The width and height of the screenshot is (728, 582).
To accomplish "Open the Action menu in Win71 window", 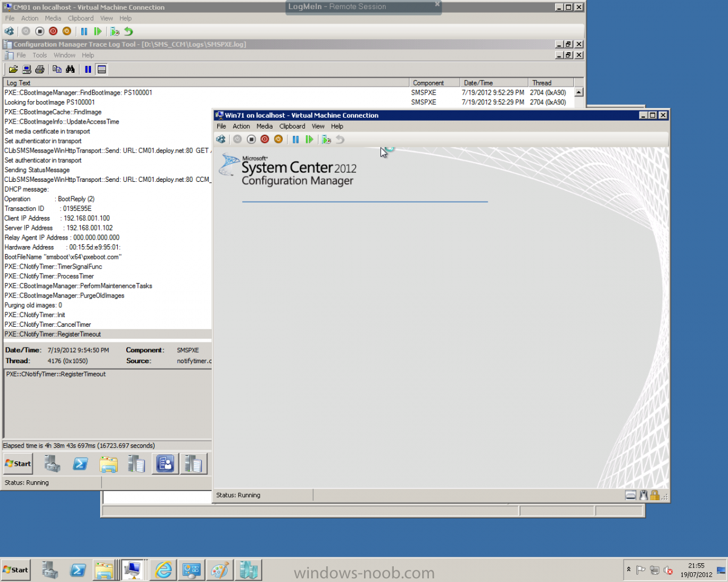I will 241,126.
